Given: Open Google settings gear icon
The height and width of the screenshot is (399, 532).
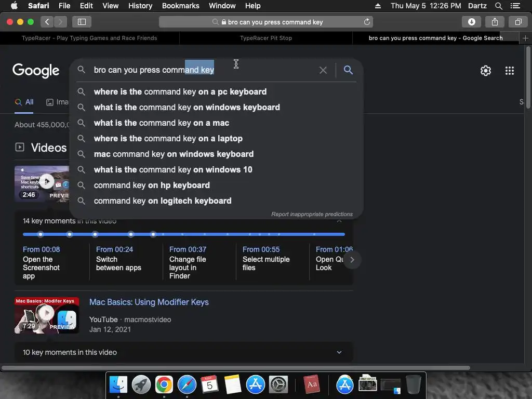Looking at the screenshot, I should 486,71.
